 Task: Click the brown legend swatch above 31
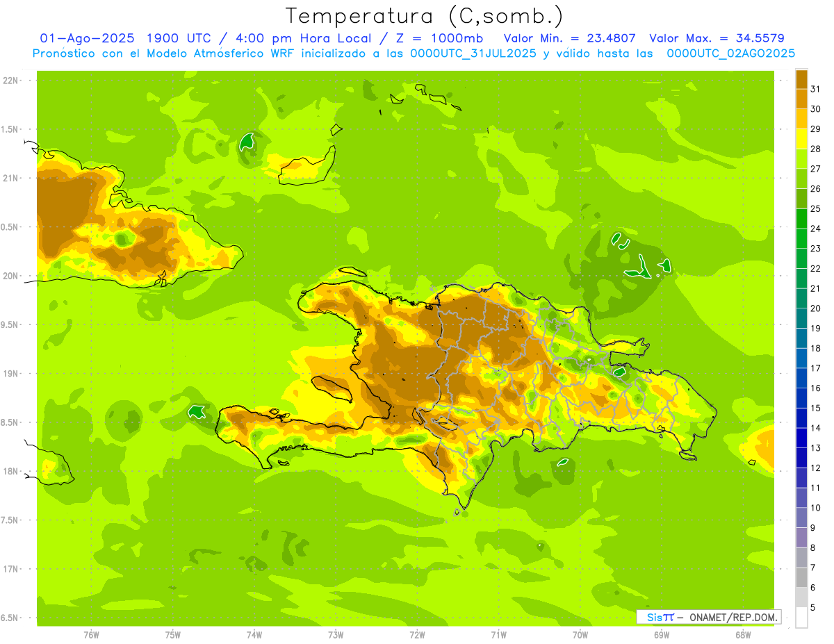click(x=801, y=79)
